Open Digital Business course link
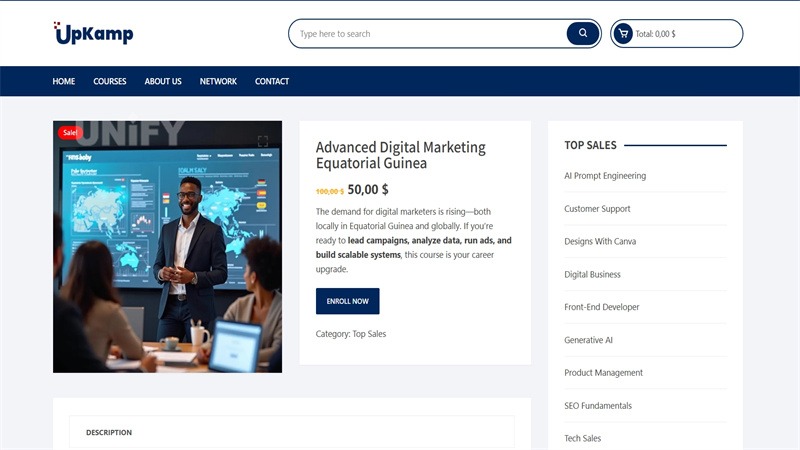Viewport: 800px width, 450px height. [x=592, y=274]
